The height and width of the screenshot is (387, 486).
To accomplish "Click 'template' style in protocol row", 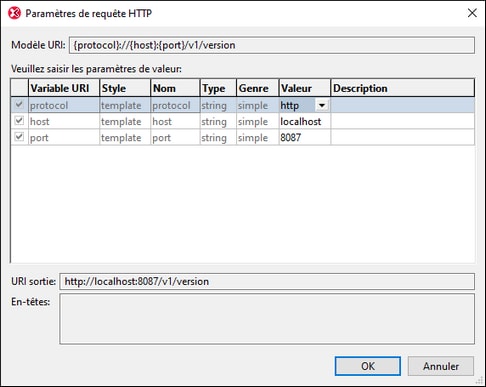I will pyautogui.click(x=125, y=105).
